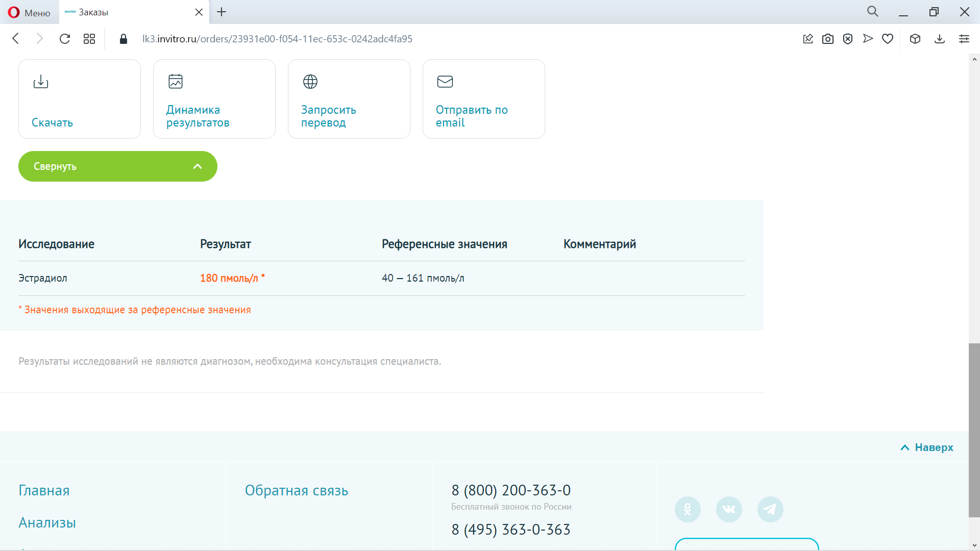Click the invitro.ru address bar URL
The height and width of the screenshot is (551, 980).
pos(277,39)
